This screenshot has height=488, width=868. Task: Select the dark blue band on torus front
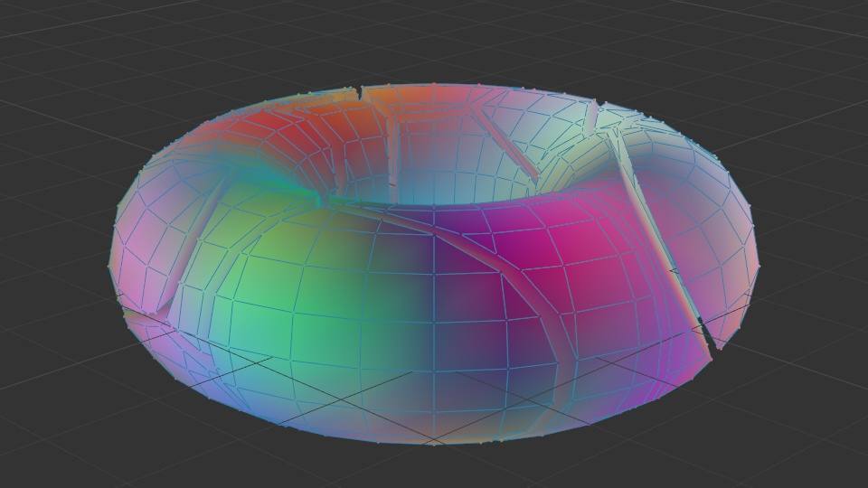click(432, 298)
